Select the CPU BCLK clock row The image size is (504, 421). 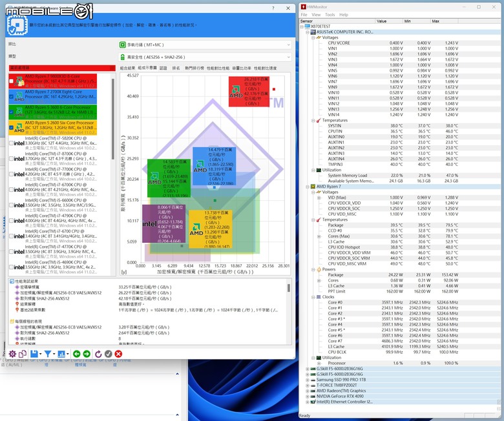[393, 352]
